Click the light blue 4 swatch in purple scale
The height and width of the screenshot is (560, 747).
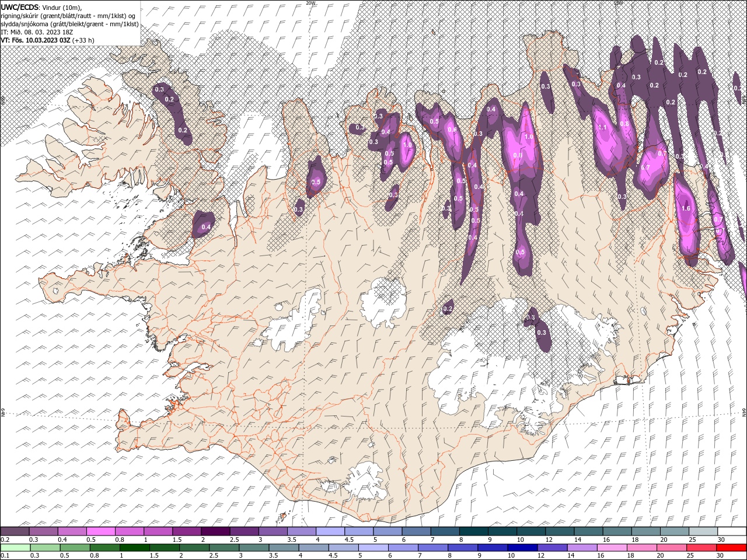coord(330,531)
